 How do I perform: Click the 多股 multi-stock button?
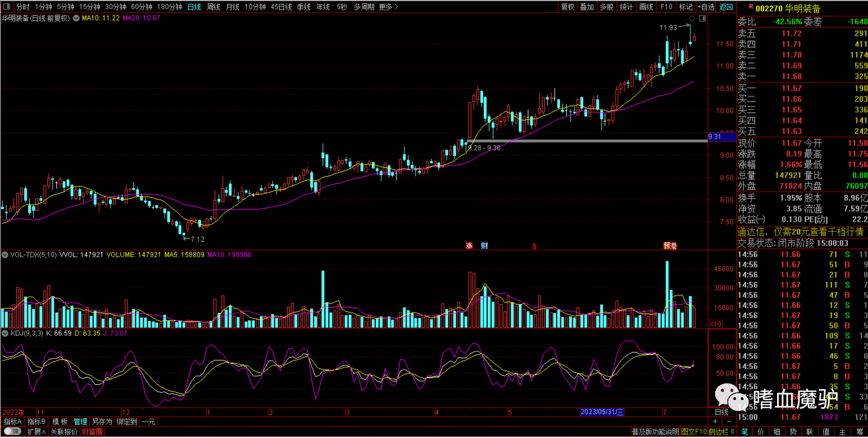click(607, 7)
